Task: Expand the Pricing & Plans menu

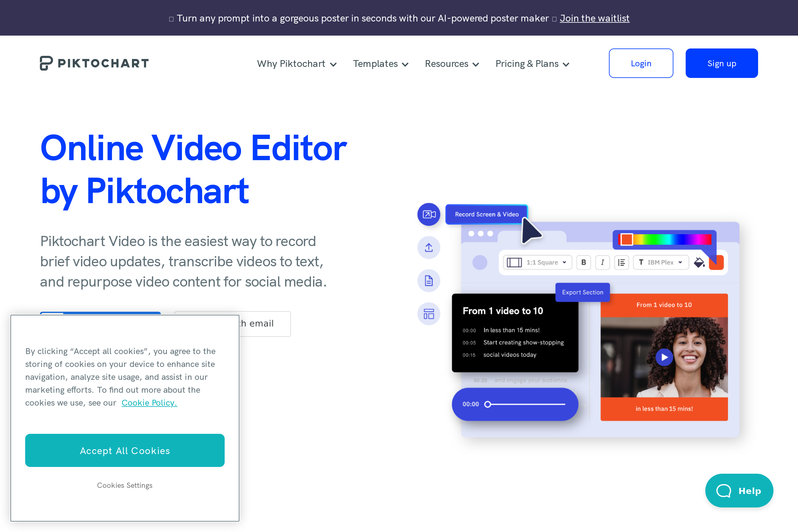Action: tap(532, 64)
